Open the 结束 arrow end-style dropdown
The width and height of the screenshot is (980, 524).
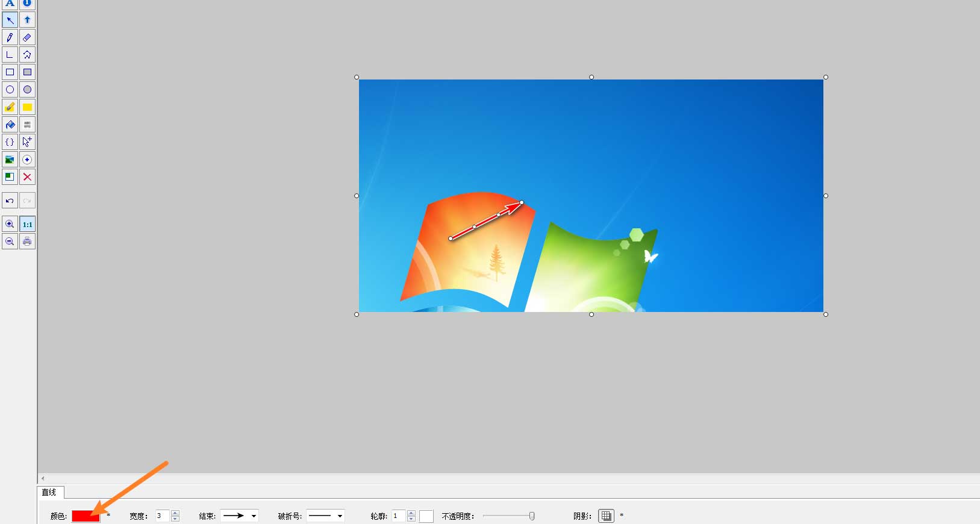point(240,516)
